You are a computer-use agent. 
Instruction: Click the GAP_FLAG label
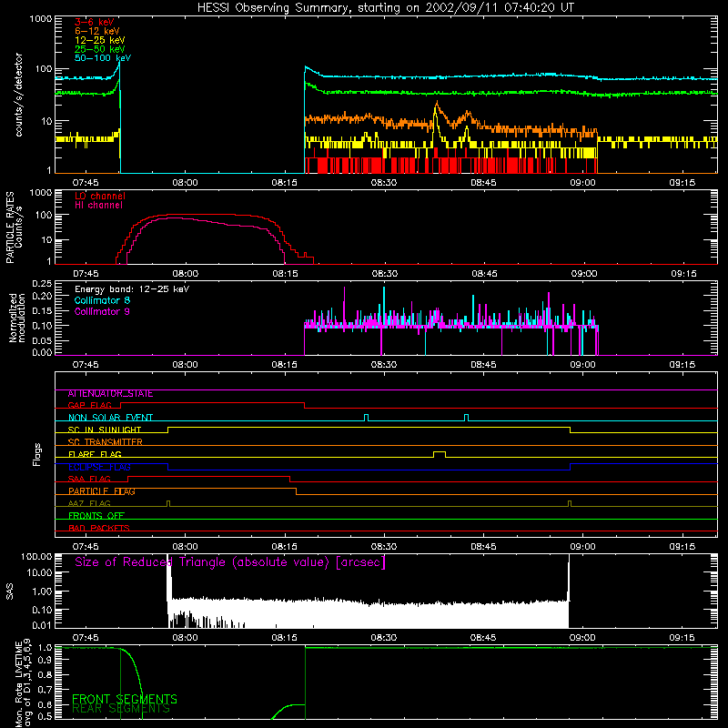89,405
